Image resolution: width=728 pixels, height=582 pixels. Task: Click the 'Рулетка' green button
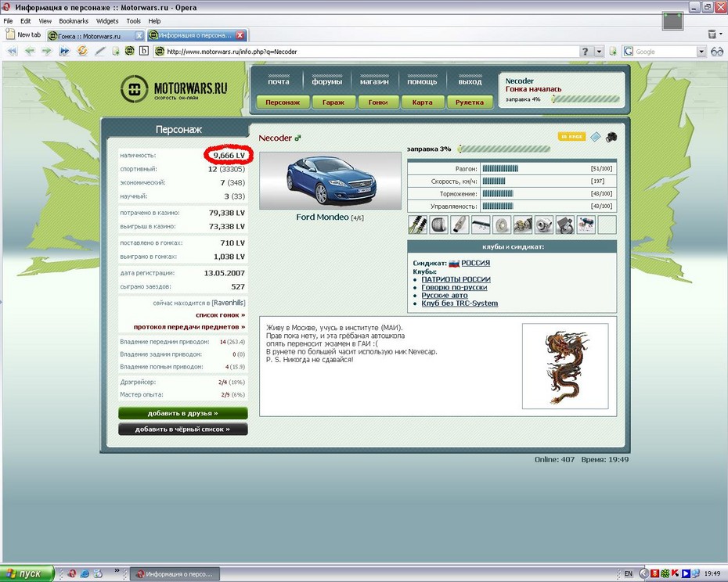tap(470, 102)
